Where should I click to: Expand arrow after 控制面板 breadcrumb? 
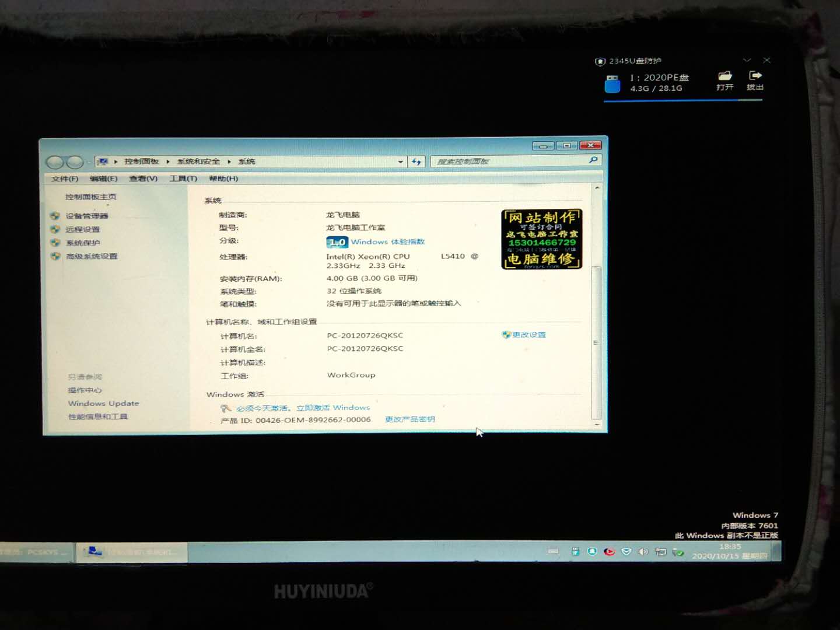pyautogui.click(x=167, y=162)
